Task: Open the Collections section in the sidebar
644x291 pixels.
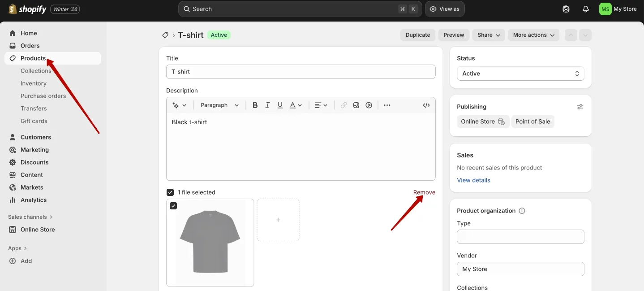Action: click(36, 70)
